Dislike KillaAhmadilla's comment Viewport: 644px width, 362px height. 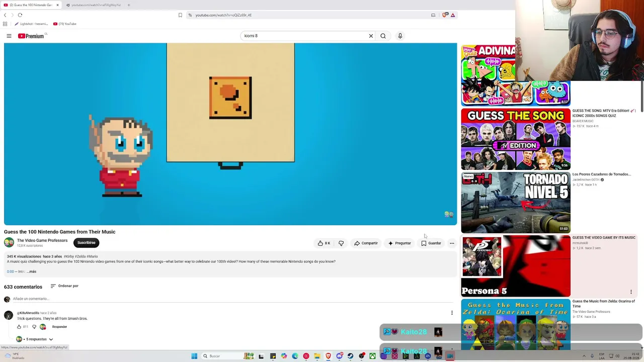[x=34, y=327]
